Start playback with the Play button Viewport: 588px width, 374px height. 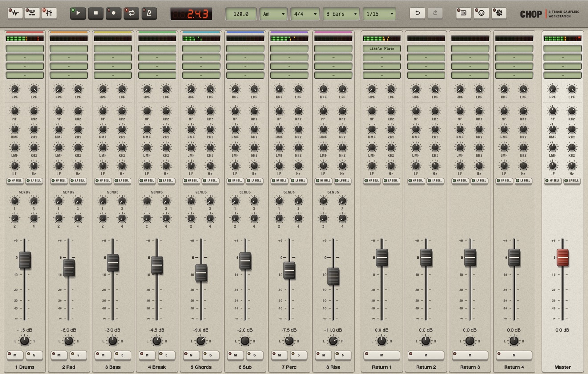point(78,13)
